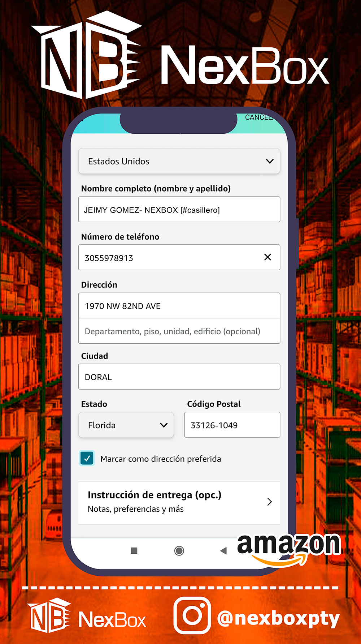Open the Estados Unidos country dropdown

coord(179,161)
